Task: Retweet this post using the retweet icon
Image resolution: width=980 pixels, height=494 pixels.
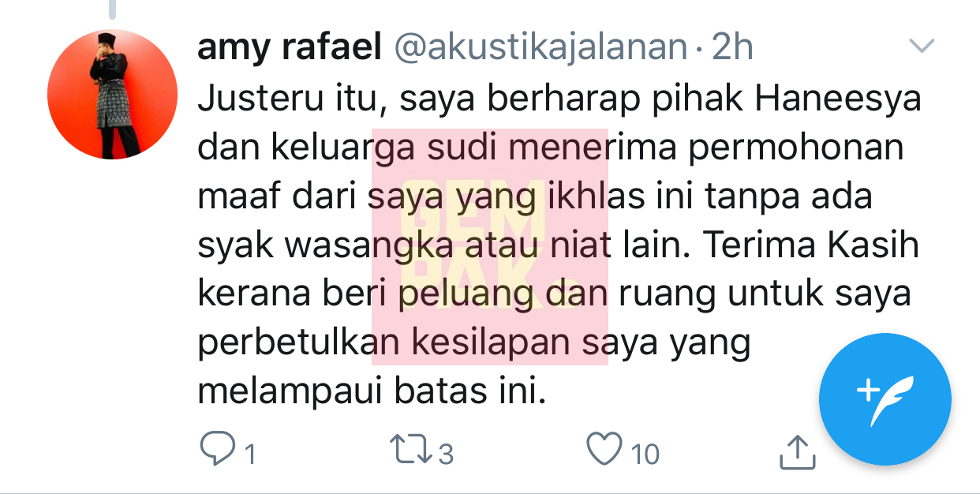Action: coord(413,452)
